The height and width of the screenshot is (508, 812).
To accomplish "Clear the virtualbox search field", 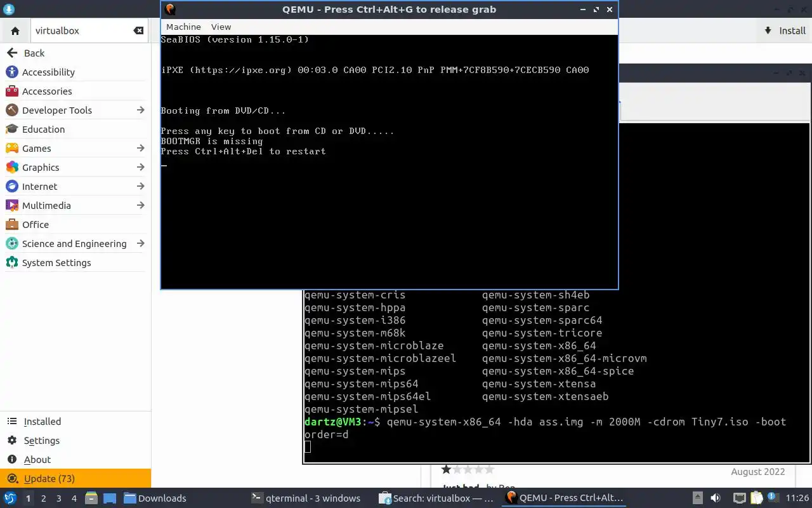I will (138, 30).
